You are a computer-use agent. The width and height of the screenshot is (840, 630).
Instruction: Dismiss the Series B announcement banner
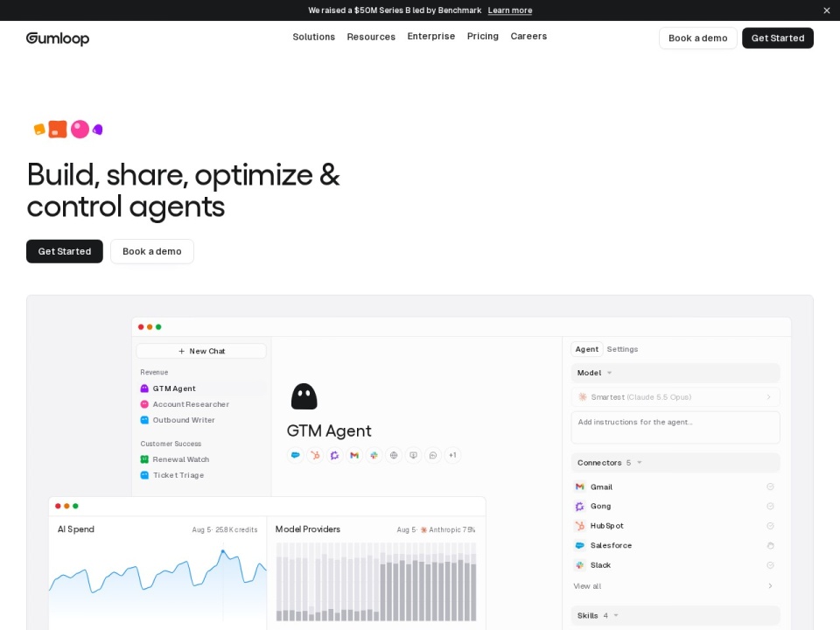[x=827, y=10]
